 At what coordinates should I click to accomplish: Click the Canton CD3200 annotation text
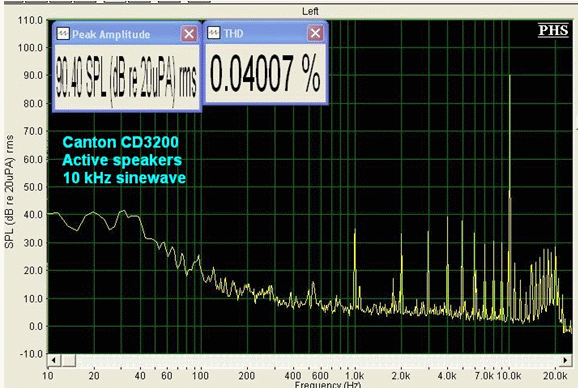(x=121, y=142)
